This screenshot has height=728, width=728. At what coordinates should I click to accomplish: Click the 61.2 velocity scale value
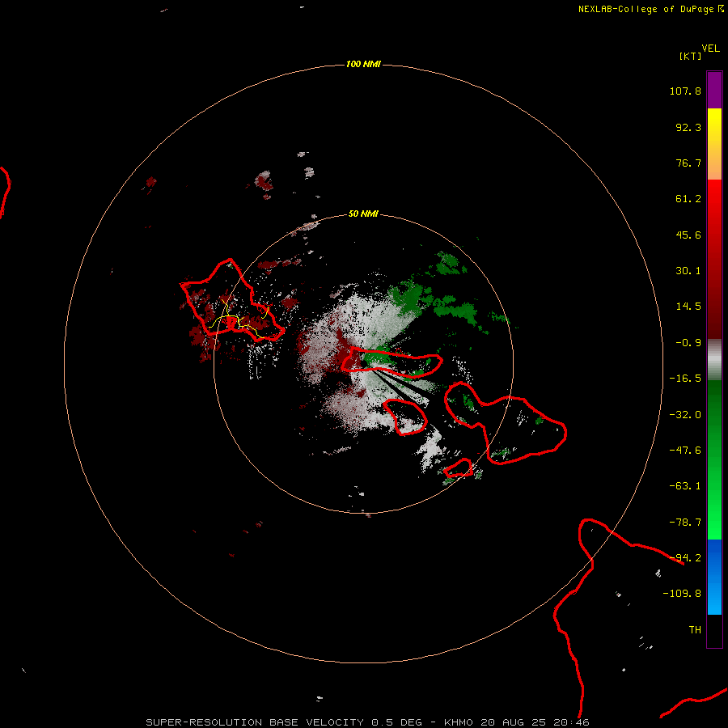click(x=688, y=199)
